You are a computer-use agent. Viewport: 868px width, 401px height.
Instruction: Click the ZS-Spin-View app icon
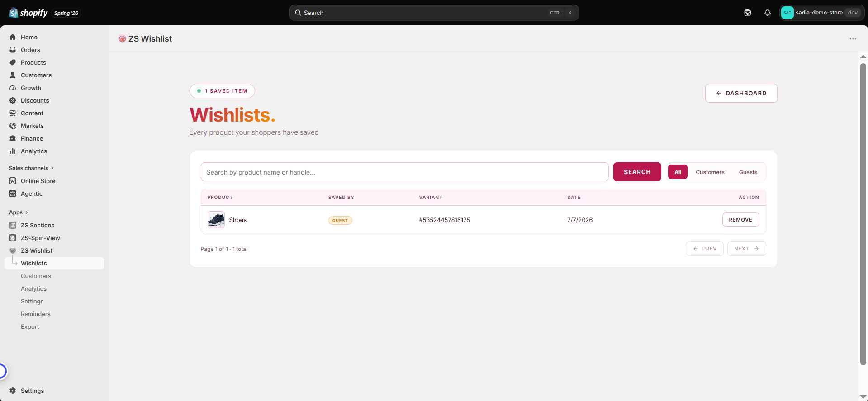(13, 238)
